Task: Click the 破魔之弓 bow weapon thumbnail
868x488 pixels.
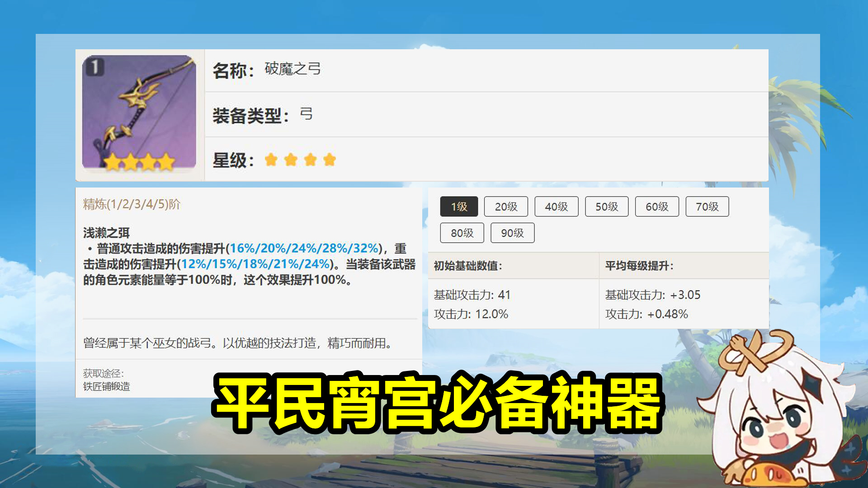Action: tap(139, 113)
